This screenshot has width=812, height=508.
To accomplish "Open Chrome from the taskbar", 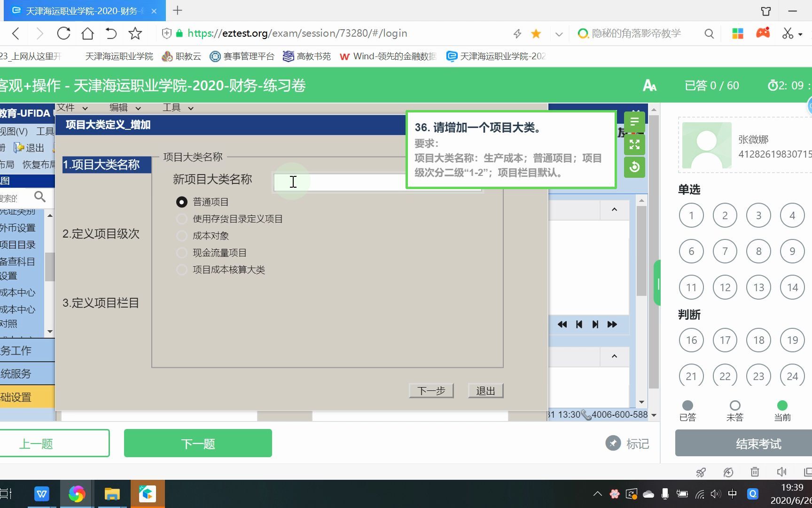I will click(x=77, y=494).
